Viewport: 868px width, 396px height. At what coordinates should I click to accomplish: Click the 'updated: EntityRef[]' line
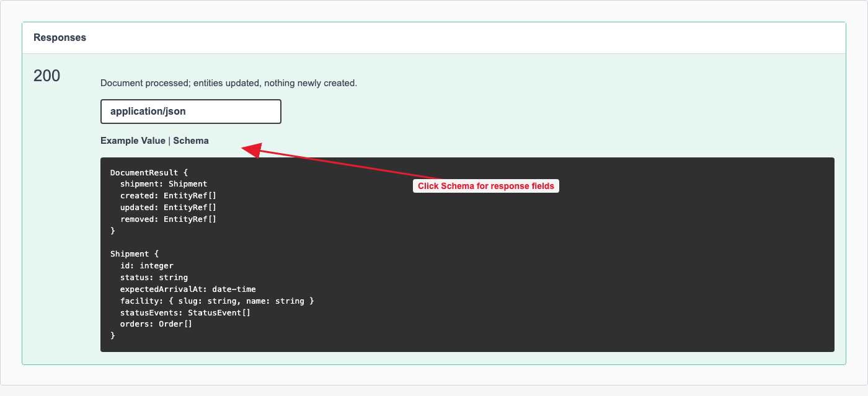point(168,208)
